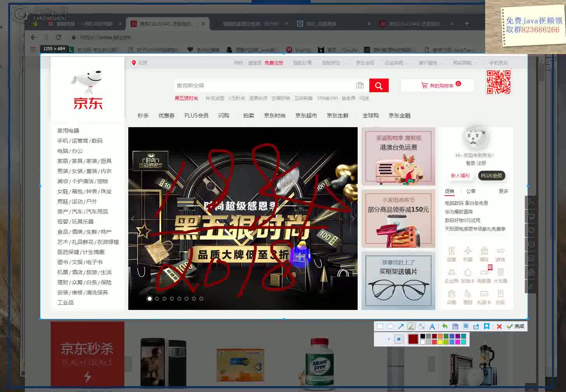Screen dimensions: 566x392
Task: Select the last carousel indicator dot
Action: [x=201, y=299]
